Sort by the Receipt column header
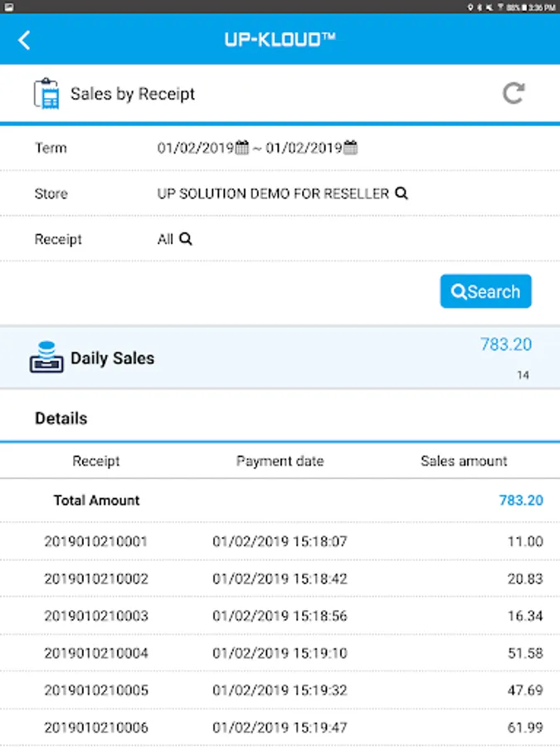560x747 pixels. click(x=96, y=461)
